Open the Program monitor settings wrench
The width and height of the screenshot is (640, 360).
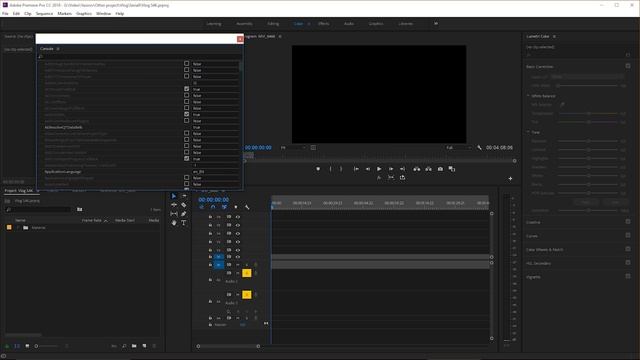479,147
